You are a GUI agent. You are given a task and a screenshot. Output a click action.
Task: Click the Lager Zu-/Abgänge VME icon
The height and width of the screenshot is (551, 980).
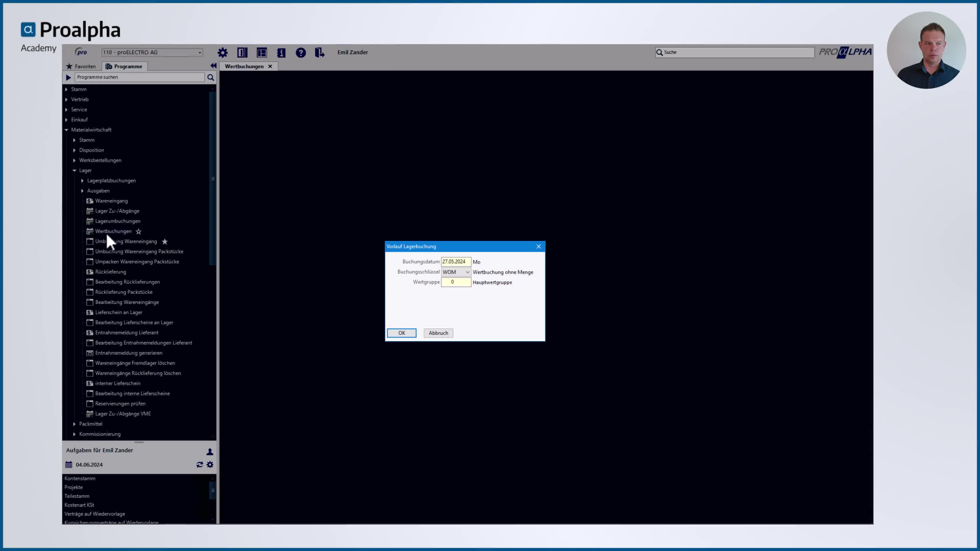pyautogui.click(x=90, y=414)
